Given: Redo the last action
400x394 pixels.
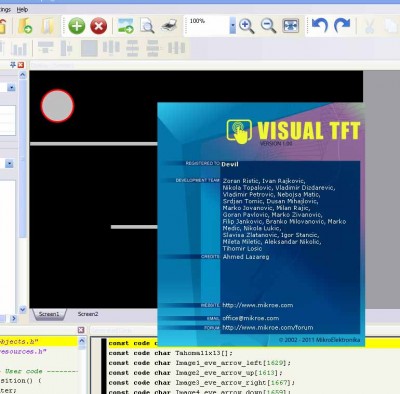Looking at the screenshot, I should 342,26.
